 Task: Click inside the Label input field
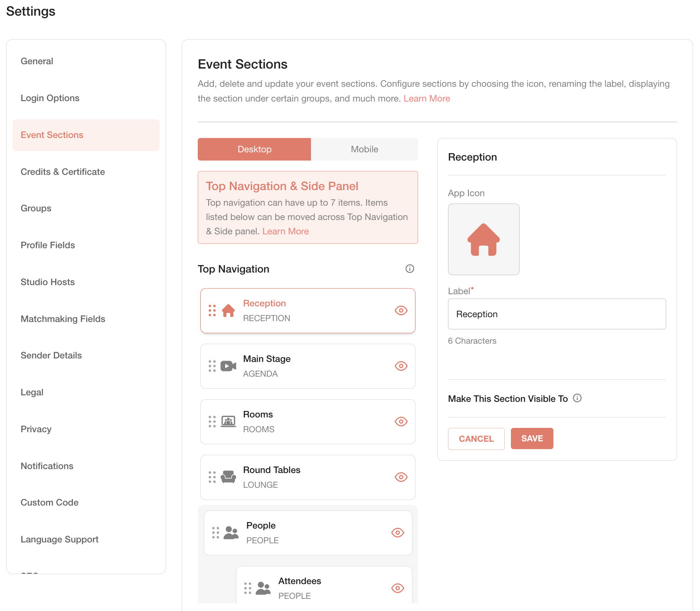click(556, 314)
